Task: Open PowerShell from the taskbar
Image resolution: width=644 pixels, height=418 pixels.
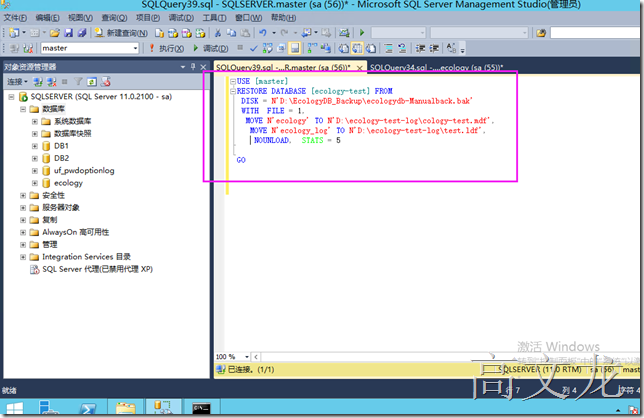Action: 88,409
